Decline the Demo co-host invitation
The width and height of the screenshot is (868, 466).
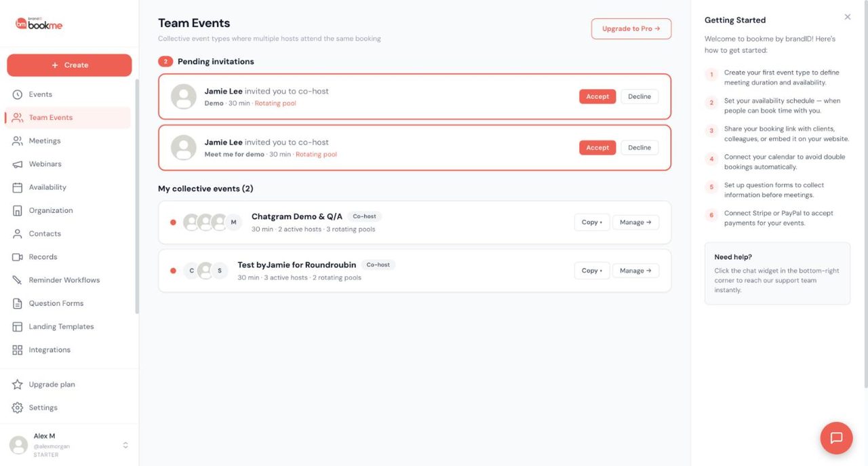(x=639, y=96)
